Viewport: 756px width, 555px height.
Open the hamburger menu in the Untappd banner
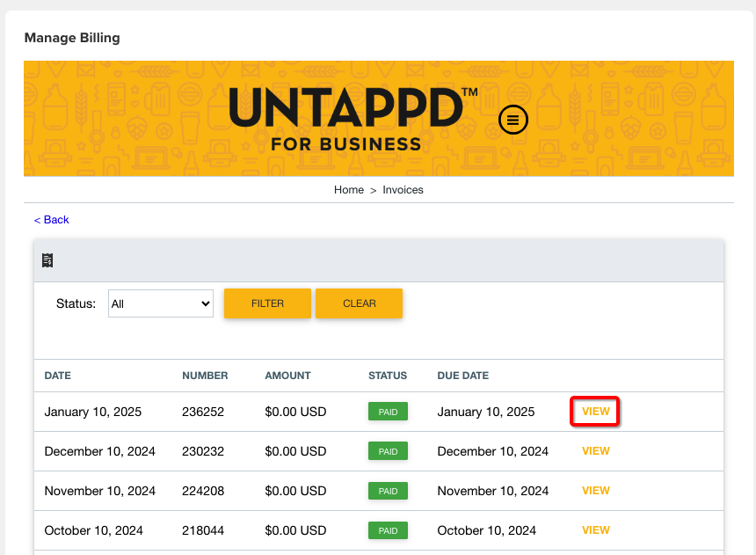513,120
